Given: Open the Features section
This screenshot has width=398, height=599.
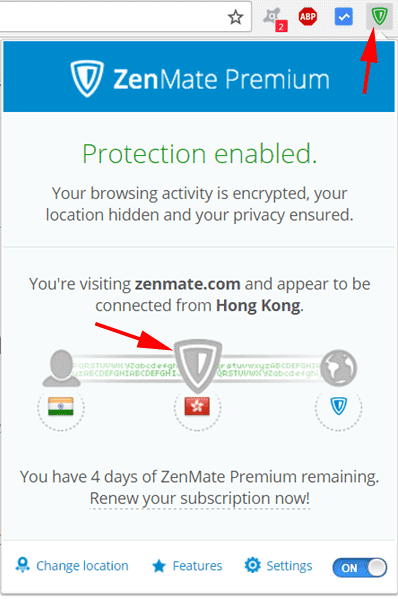Looking at the screenshot, I should click(x=187, y=566).
